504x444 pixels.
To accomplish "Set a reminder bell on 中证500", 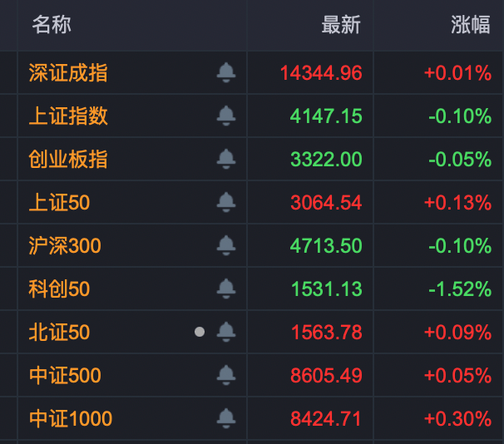I will (225, 376).
